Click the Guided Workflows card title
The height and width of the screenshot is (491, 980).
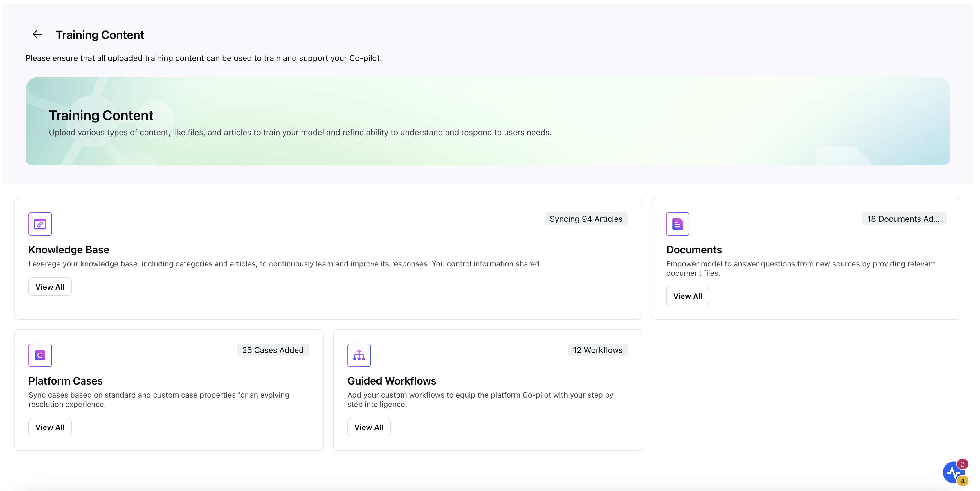(392, 381)
